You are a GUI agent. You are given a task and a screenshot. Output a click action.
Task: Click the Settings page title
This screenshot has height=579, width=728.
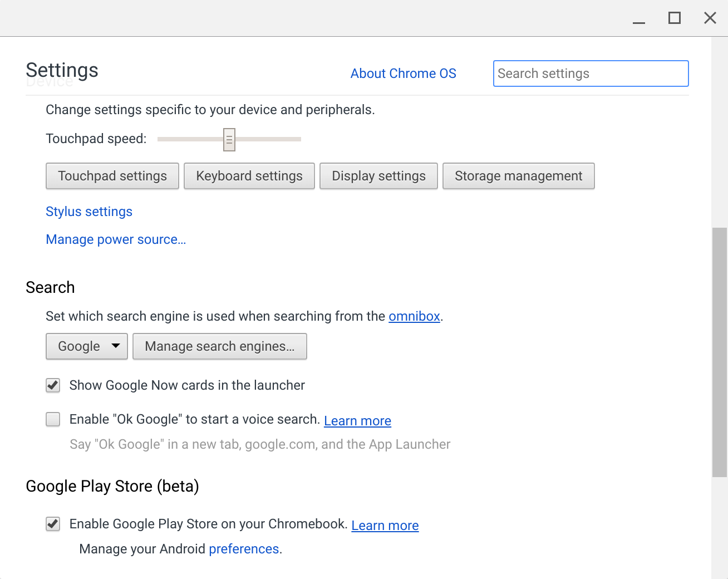click(x=62, y=70)
